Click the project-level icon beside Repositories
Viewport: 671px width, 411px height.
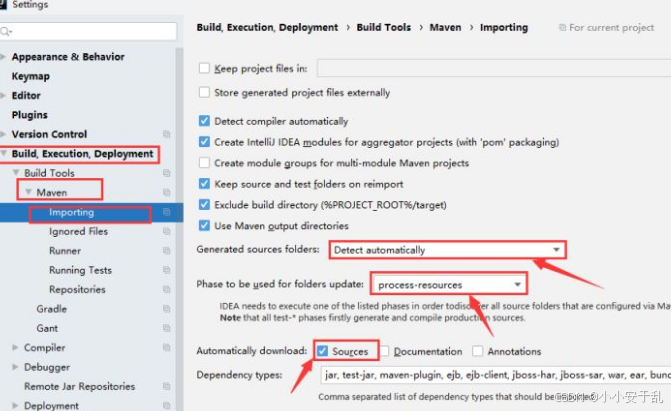coord(166,289)
